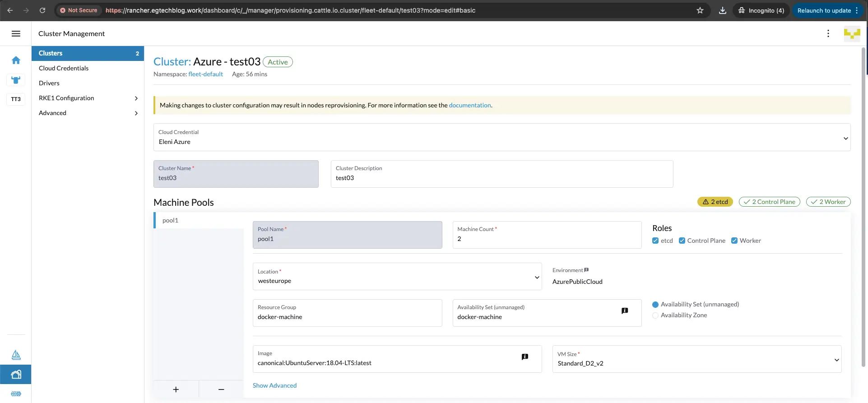Click the Active status badge
The height and width of the screenshot is (403, 868).
click(x=278, y=62)
